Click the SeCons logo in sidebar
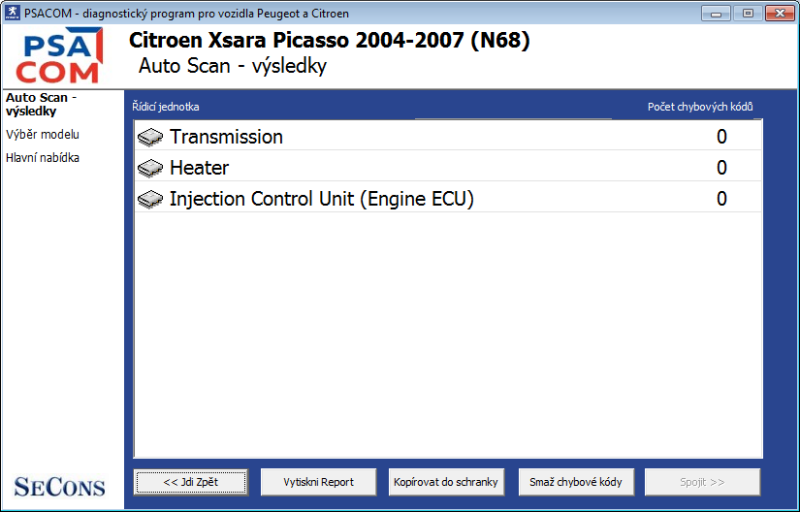Image resolution: width=800 pixels, height=512 pixels. click(60, 487)
